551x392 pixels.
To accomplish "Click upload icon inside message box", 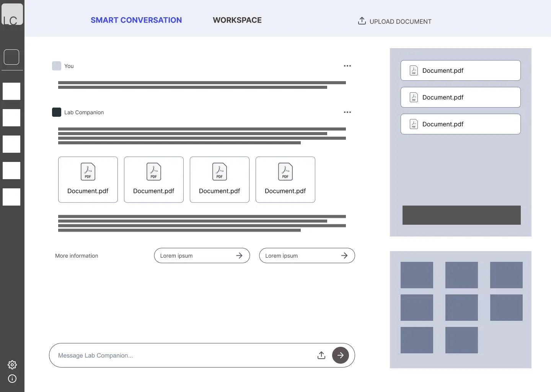I will pyautogui.click(x=321, y=355).
